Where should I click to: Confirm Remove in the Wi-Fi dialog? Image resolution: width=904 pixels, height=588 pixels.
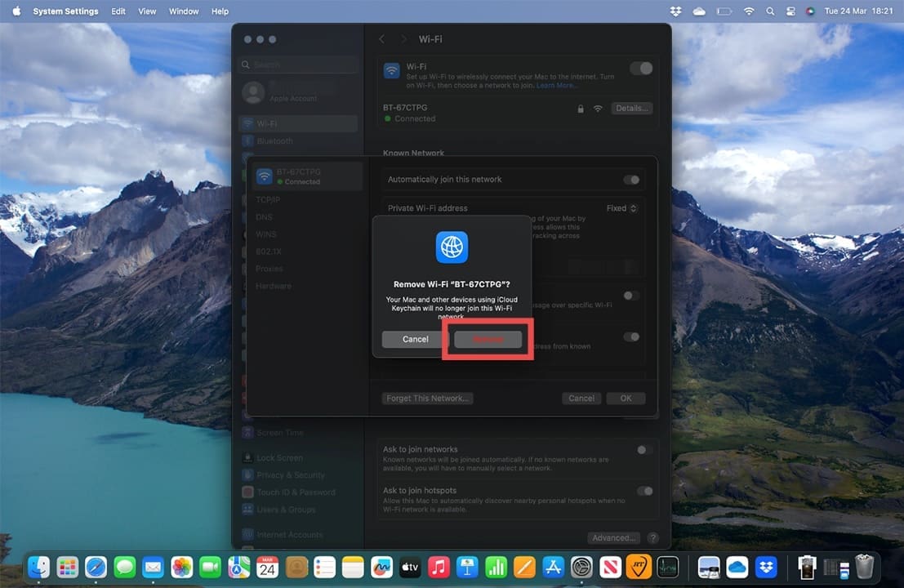488,339
